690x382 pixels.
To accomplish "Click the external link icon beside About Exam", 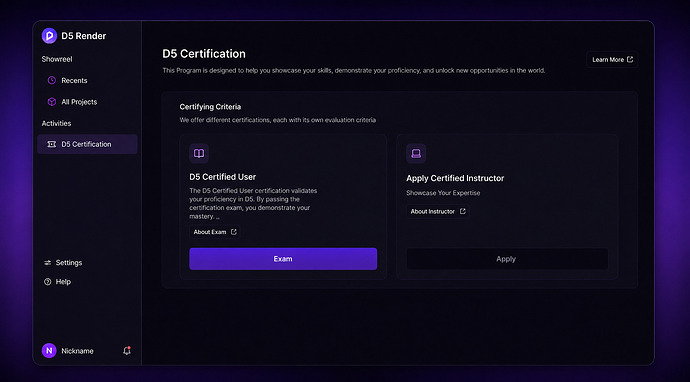I will point(234,232).
